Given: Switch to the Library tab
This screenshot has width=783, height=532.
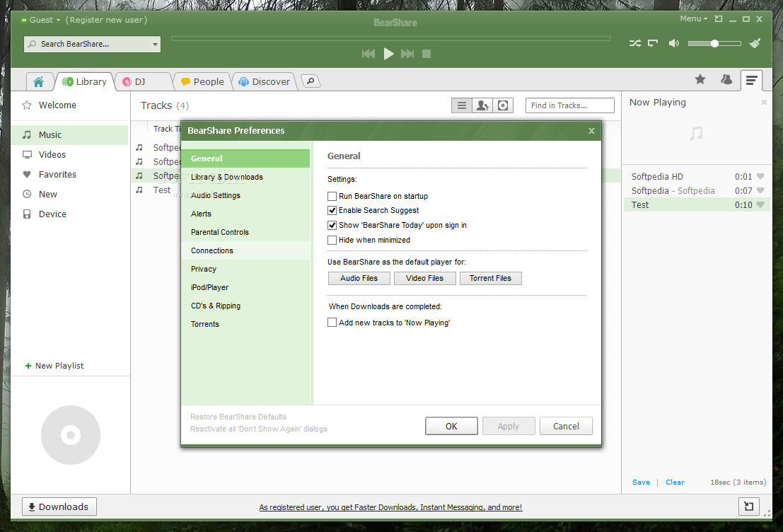Looking at the screenshot, I should coord(85,81).
